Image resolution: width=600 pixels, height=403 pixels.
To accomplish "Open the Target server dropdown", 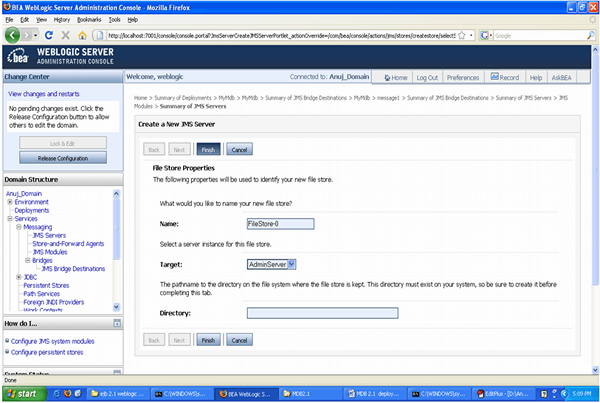I will click(291, 264).
